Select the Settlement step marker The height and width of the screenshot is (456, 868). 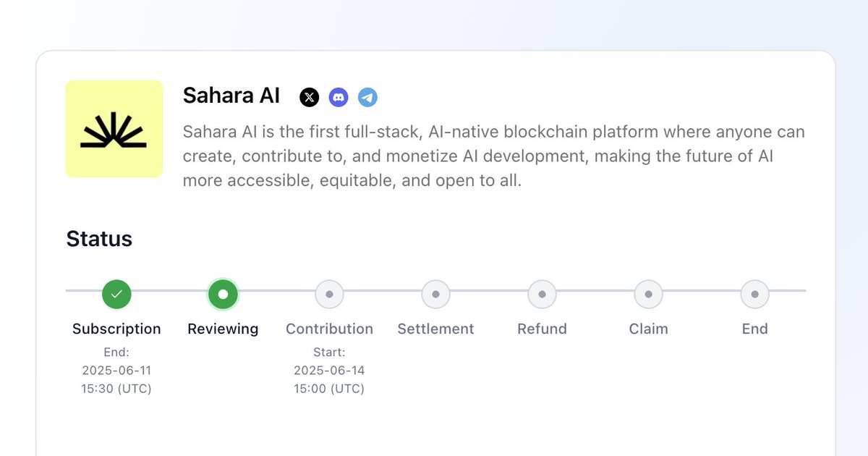[435, 295]
